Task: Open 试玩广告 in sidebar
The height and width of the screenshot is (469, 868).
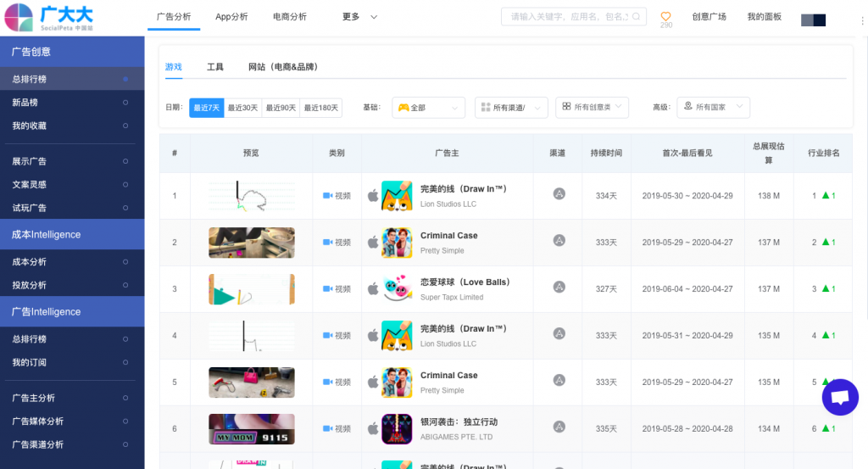Action: [72, 208]
